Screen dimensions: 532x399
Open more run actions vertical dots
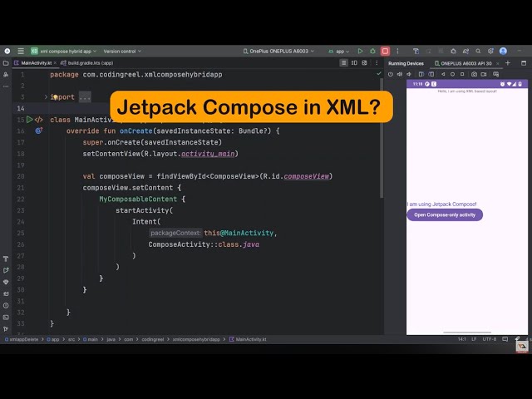(397, 52)
